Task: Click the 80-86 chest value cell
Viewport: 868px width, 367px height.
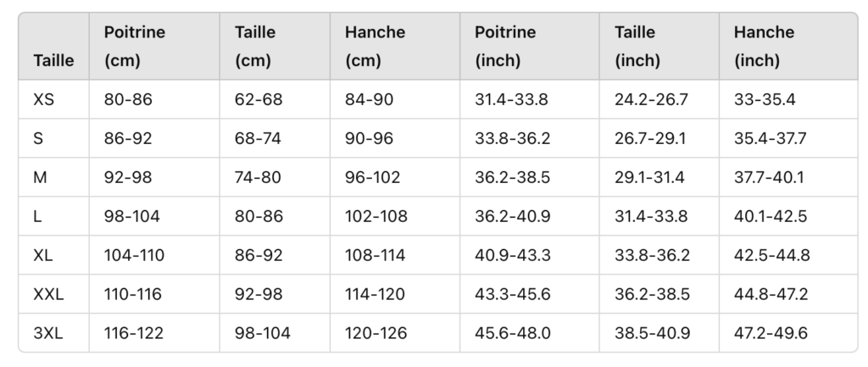Action: (x=128, y=100)
